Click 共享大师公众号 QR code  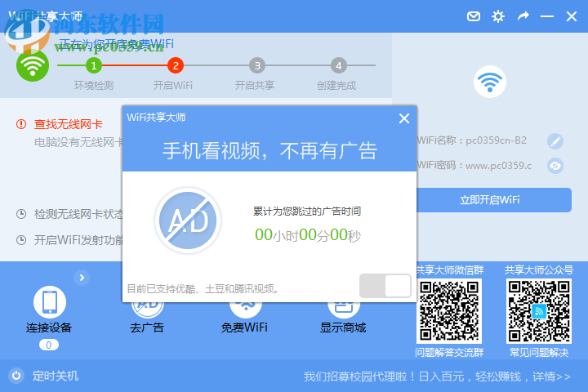(539, 311)
